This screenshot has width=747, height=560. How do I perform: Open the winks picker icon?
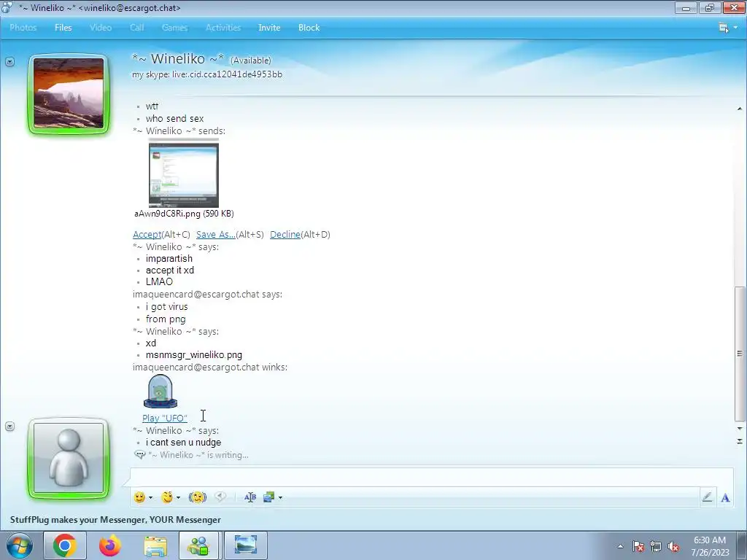(167, 497)
